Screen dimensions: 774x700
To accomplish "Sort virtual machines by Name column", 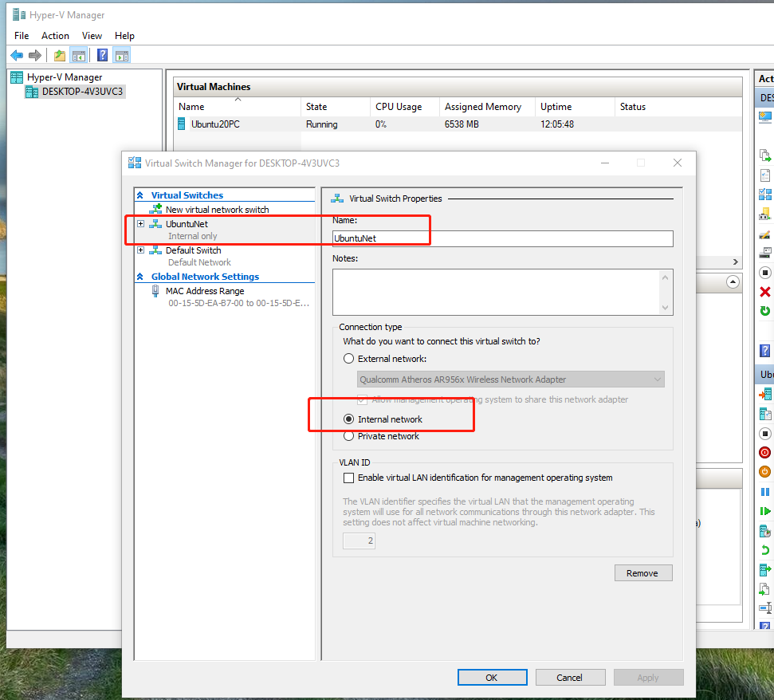I will [x=238, y=107].
